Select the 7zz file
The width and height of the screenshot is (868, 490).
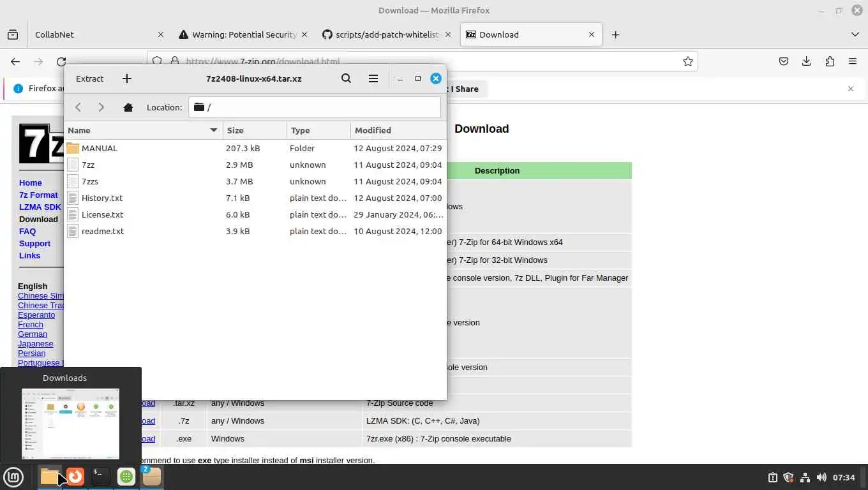coord(255,165)
